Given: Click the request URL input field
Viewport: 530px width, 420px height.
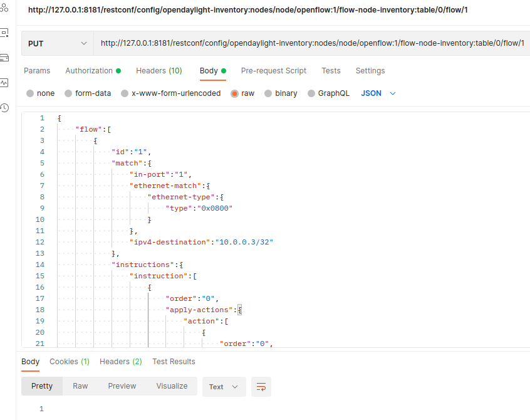Looking at the screenshot, I should click(311, 43).
